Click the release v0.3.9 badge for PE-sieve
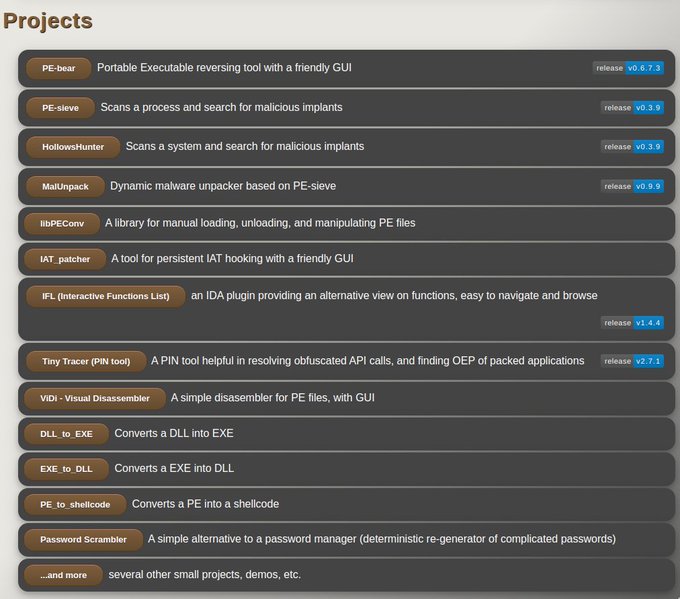Viewport: 680px width, 599px height. (x=632, y=108)
